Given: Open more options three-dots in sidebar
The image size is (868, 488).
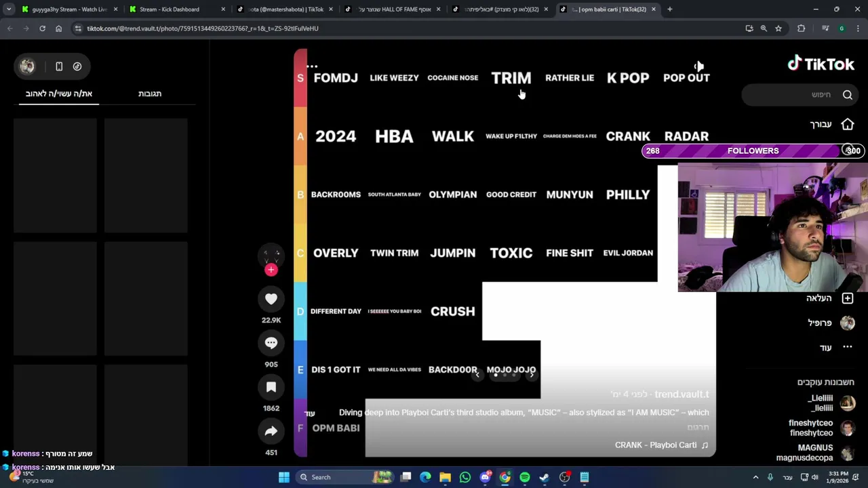Looking at the screenshot, I should (848, 347).
